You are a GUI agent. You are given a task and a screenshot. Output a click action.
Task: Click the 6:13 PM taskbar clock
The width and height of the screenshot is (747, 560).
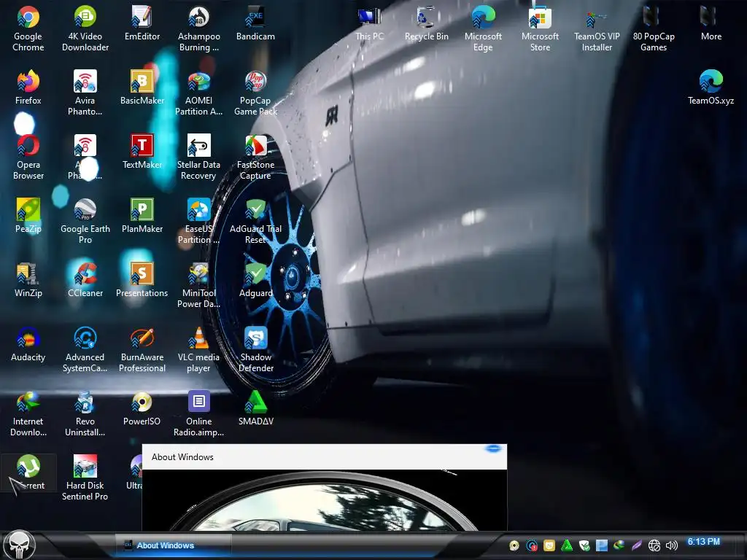click(704, 542)
